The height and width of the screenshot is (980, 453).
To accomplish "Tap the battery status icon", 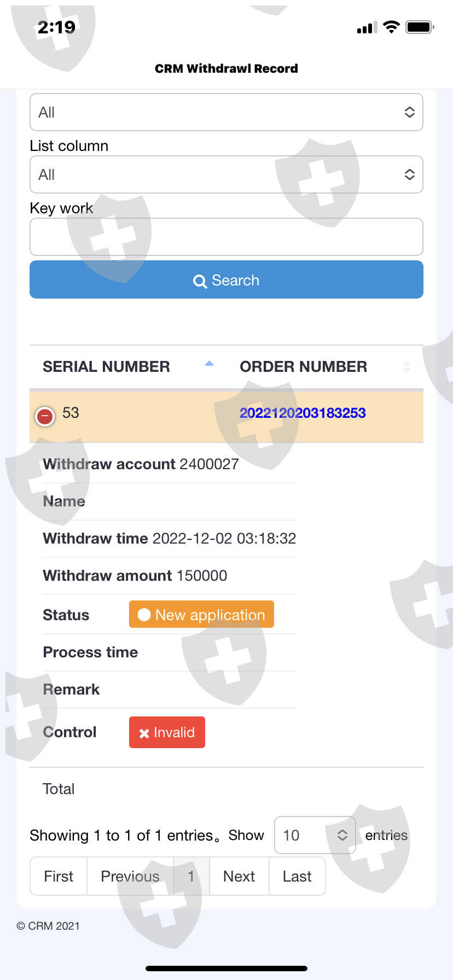I will tap(420, 27).
